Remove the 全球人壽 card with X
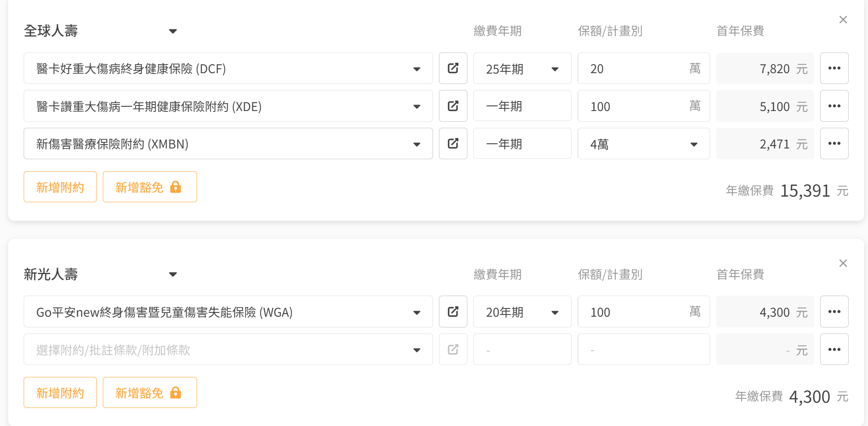This screenshot has width=868, height=426. (843, 20)
